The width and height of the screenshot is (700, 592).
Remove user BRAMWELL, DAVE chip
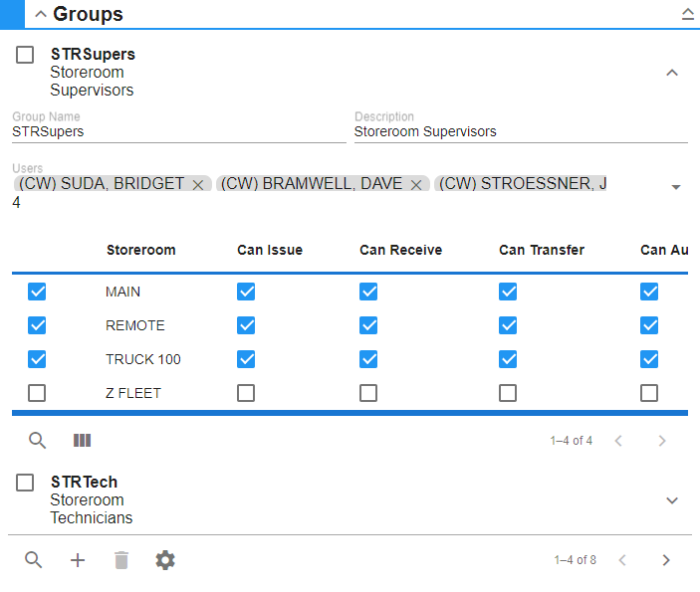pos(416,184)
